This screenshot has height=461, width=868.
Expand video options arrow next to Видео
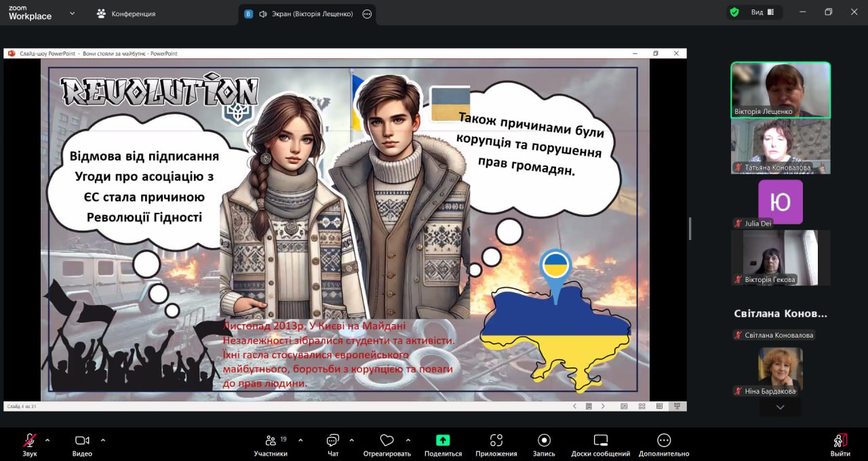pos(103,439)
